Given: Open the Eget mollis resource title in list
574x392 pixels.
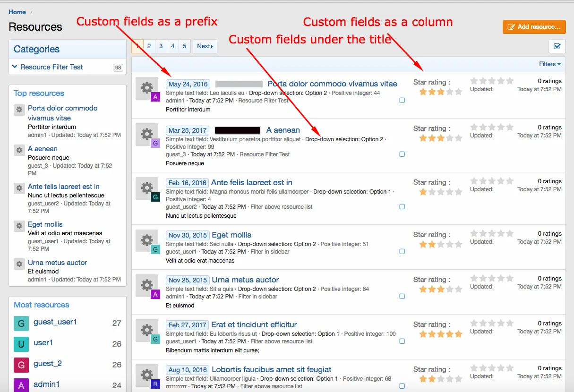Looking at the screenshot, I should [x=231, y=235].
